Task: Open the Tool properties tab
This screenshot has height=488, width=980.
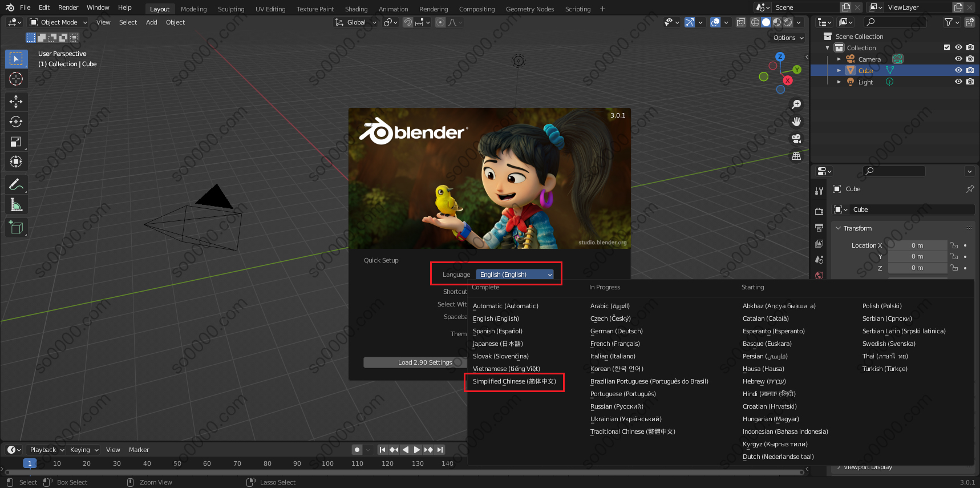Action: point(819,191)
